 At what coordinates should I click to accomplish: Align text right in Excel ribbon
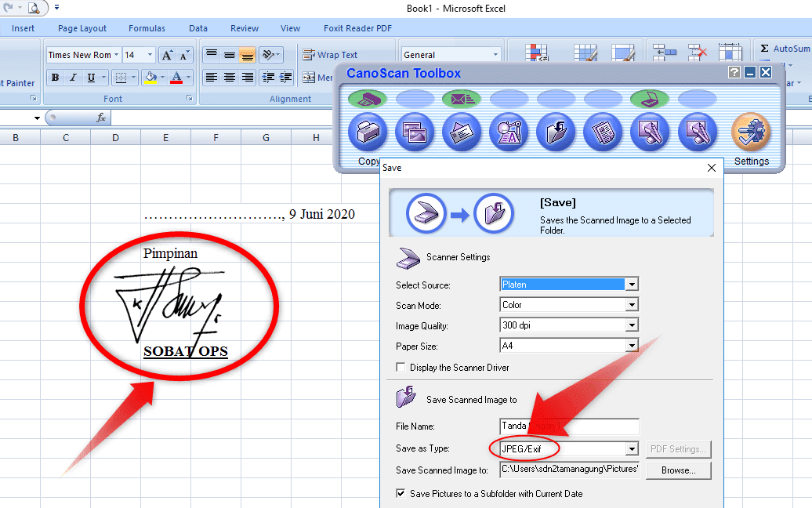(248, 78)
